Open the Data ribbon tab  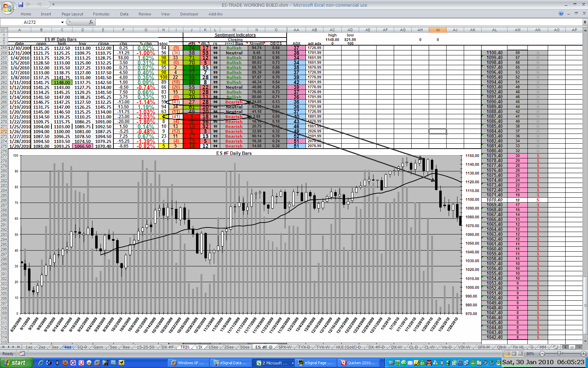point(124,14)
